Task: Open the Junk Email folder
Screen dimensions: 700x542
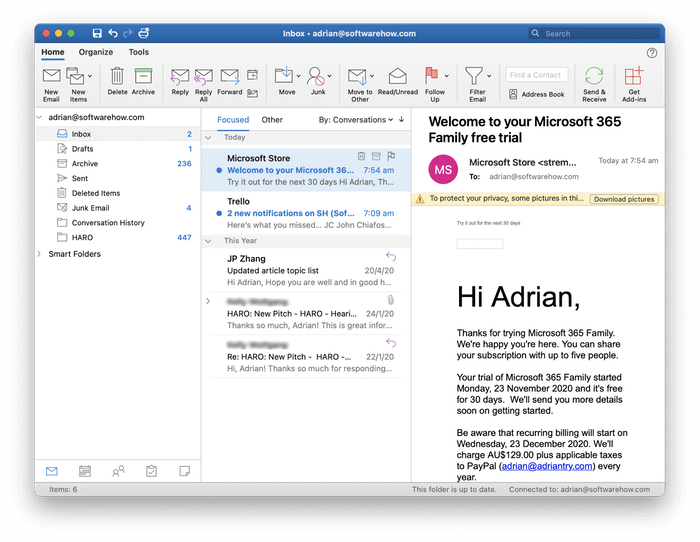Action: [117, 208]
